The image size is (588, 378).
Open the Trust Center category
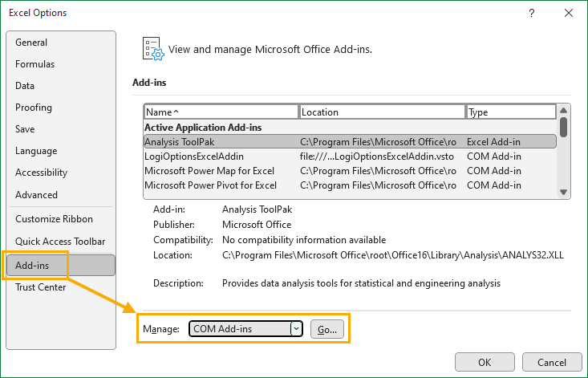coord(40,287)
